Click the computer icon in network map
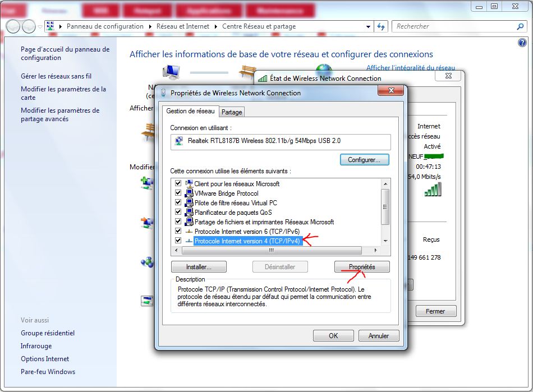The width and height of the screenshot is (533, 392). pos(171,72)
